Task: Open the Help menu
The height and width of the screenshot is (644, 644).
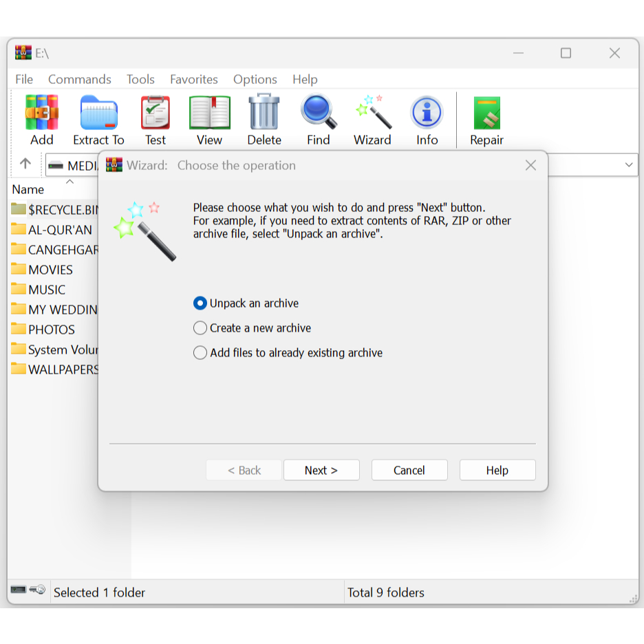Action: coord(305,79)
